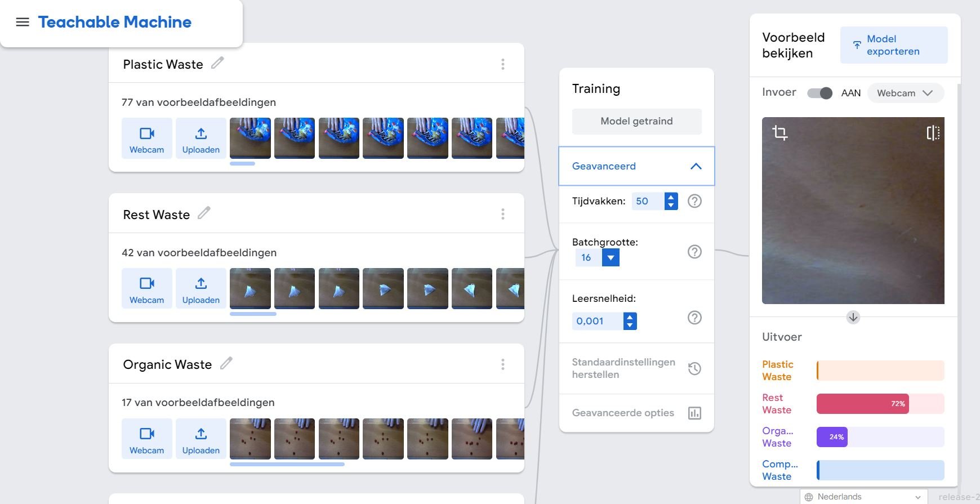Image resolution: width=980 pixels, height=504 pixels.
Task: Click the Teachable Machine logo title
Action: 115,22
